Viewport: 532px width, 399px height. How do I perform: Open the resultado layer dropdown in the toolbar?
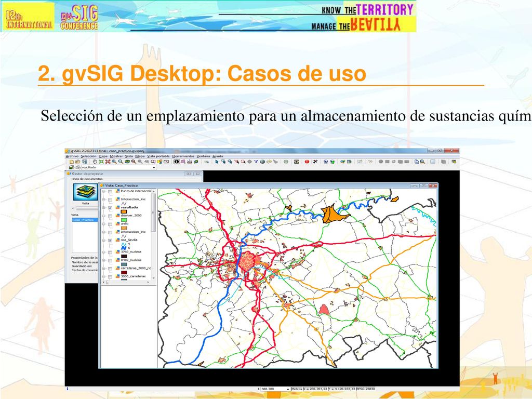[154, 167]
